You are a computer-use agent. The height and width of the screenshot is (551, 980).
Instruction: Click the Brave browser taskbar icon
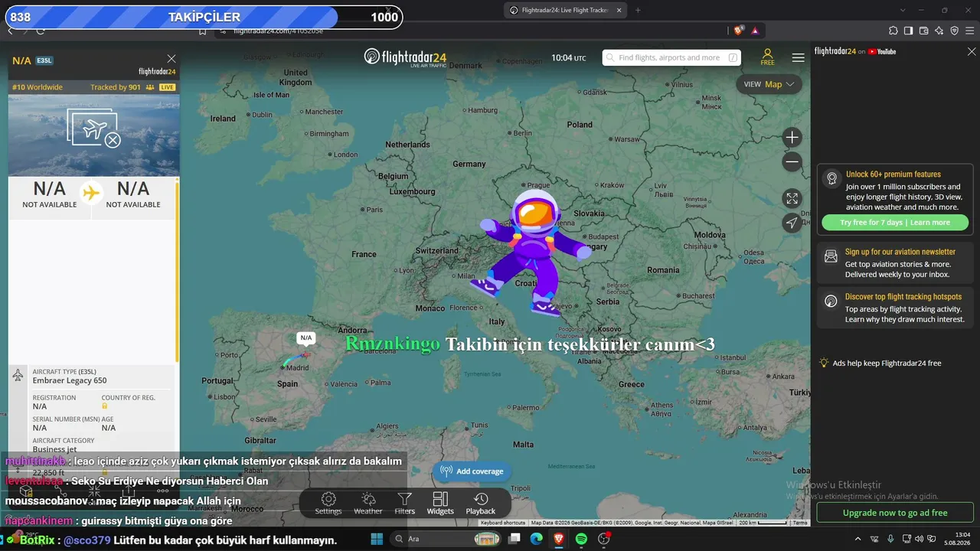[x=559, y=539]
